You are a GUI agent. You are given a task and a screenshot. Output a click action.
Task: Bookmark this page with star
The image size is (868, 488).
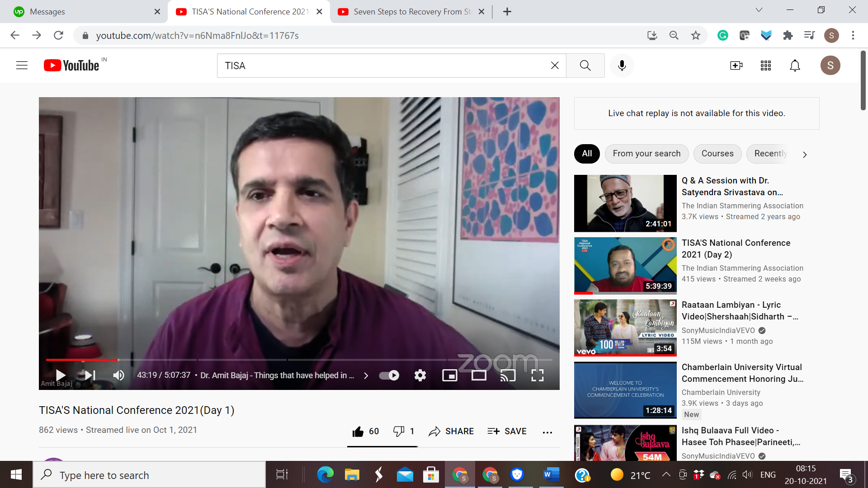pyautogui.click(x=696, y=35)
